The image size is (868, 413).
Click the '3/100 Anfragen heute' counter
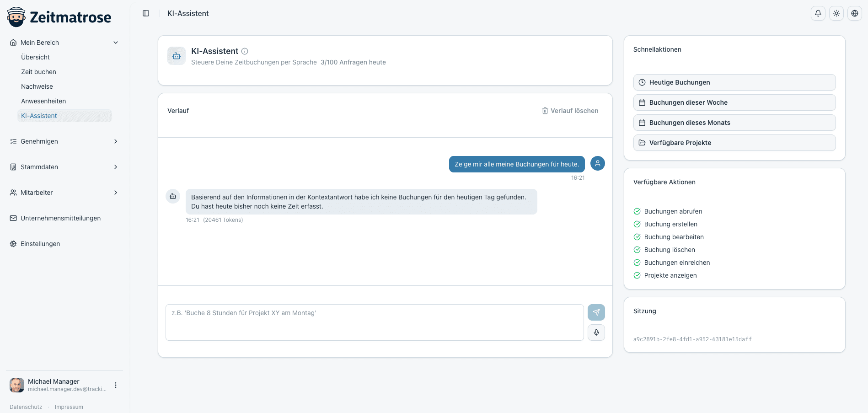pyautogui.click(x=353, y=62)
